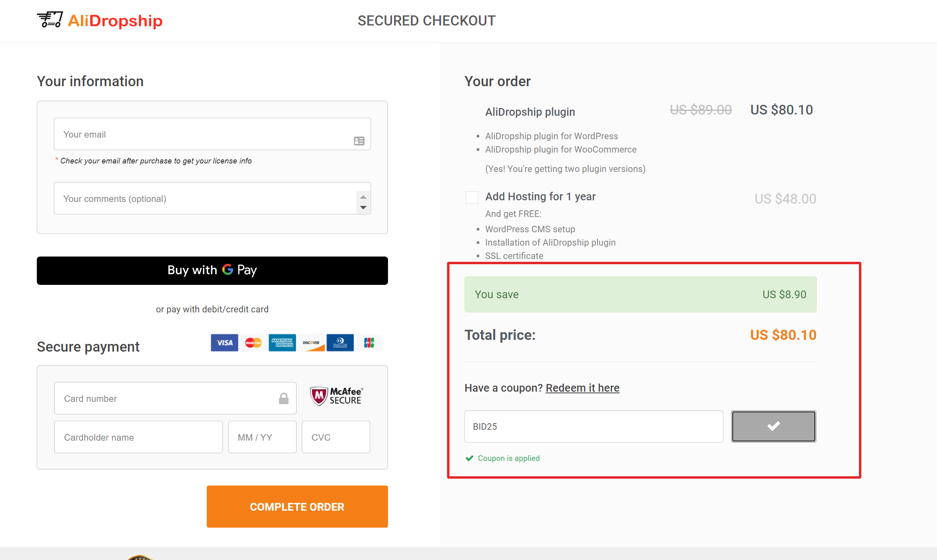Select the JCB card icon
This screenshot has height=560, width=937.
click(369, 342)
